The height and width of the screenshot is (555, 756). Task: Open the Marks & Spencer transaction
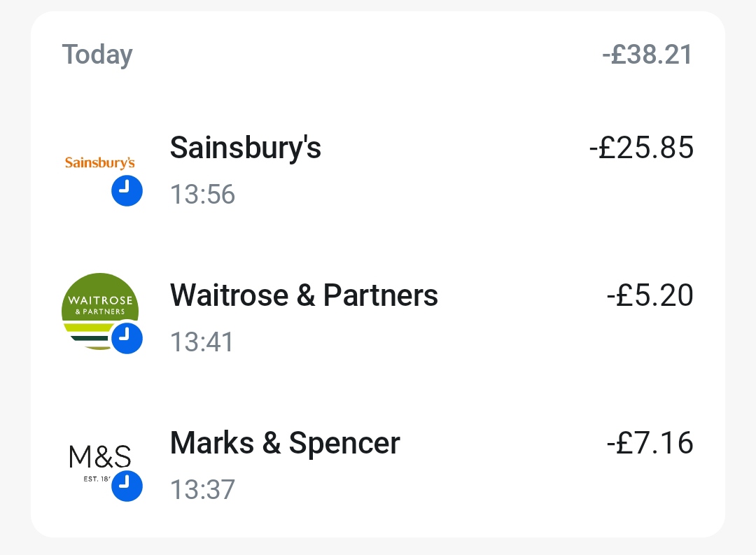coord(285,443)
